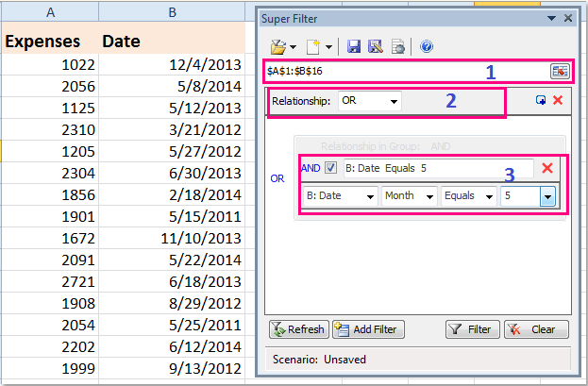Image resolution: width=588 pixels, height=386 pixels.
Task: Select cell with date 12/4/2013
Action: point(172,64)
